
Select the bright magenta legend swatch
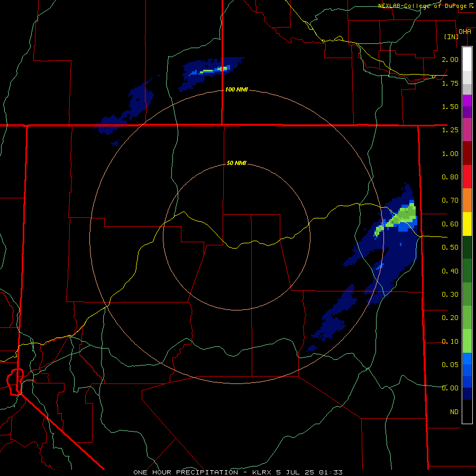pyautogui.click(x=467, y=100)
